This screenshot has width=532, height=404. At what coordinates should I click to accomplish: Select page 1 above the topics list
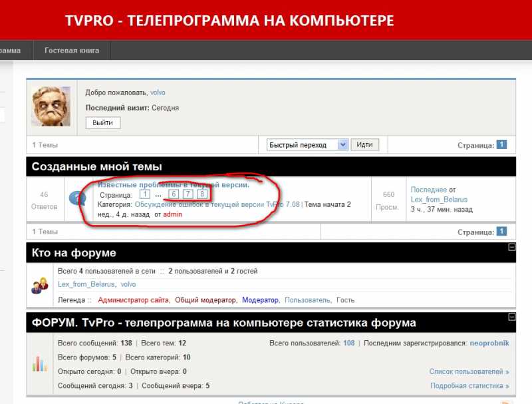[501, 144]
